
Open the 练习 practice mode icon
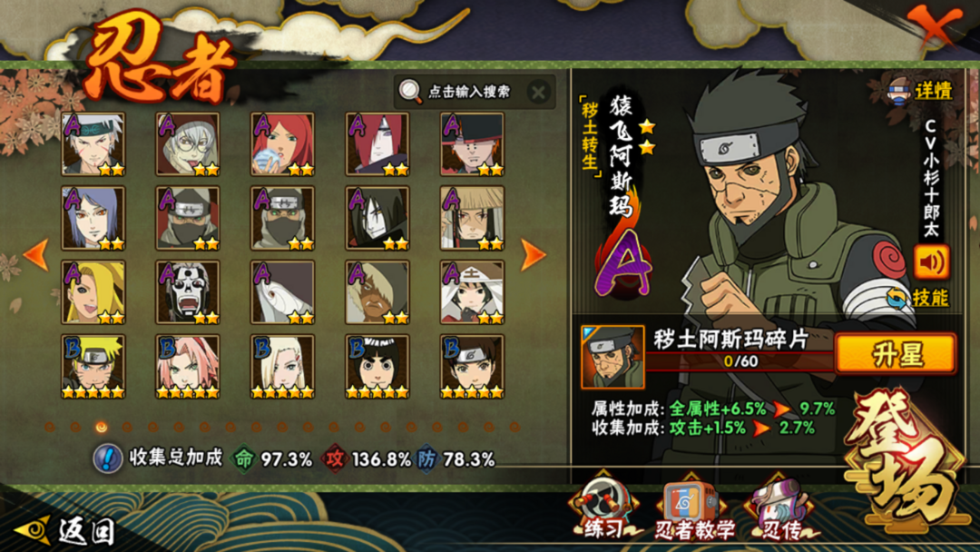click(x=603, y=507)
